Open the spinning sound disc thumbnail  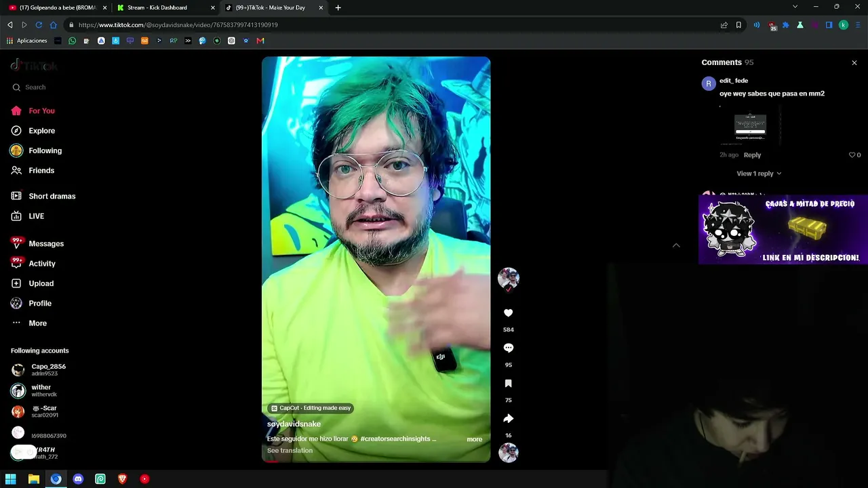point(509,453)
